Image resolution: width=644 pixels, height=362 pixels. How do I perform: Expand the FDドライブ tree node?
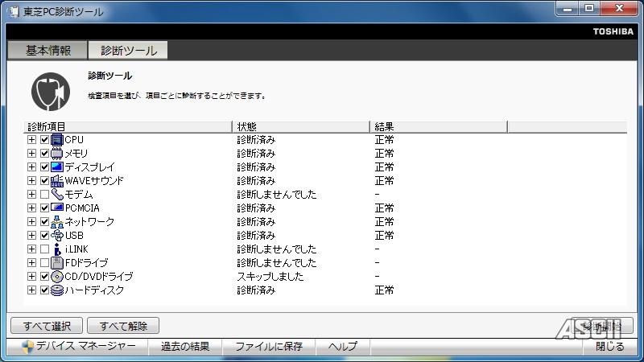pyautogui.click(x=31, y=263)
